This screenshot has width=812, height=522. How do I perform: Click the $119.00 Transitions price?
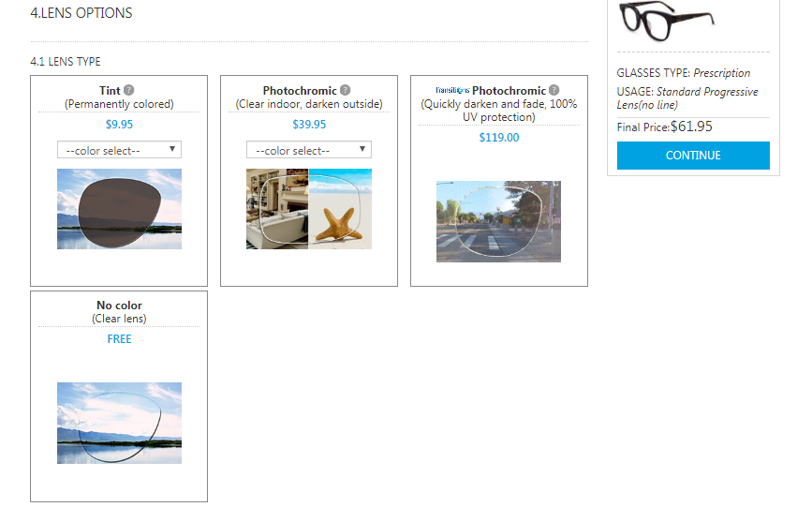pos(498,138)
